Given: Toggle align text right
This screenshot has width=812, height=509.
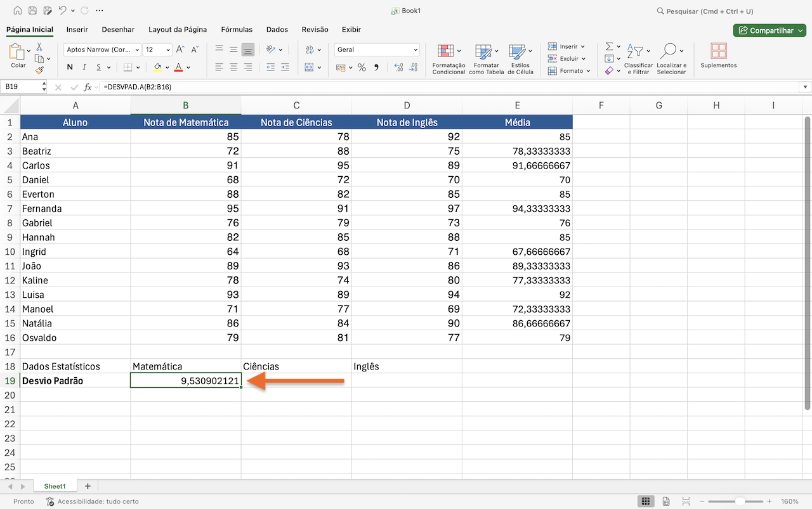Looking at the screenshot, I should tap(248, 67).
